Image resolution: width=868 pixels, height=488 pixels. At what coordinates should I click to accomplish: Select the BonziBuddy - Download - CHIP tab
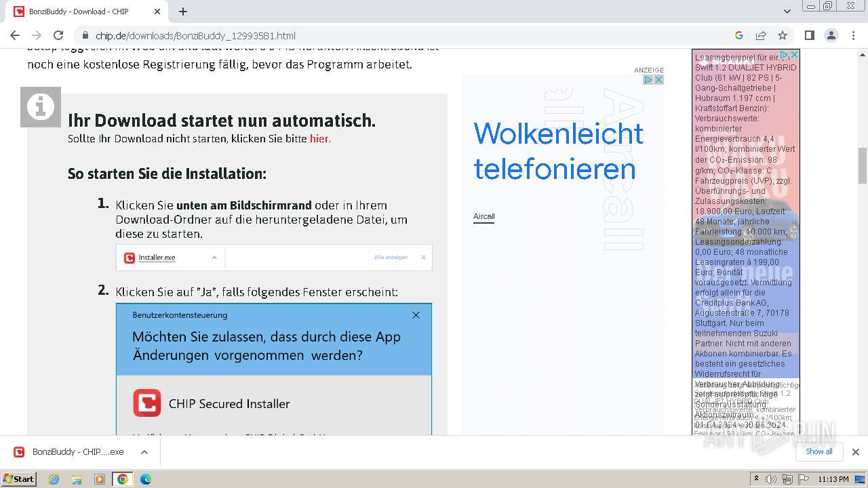(87, 12)
